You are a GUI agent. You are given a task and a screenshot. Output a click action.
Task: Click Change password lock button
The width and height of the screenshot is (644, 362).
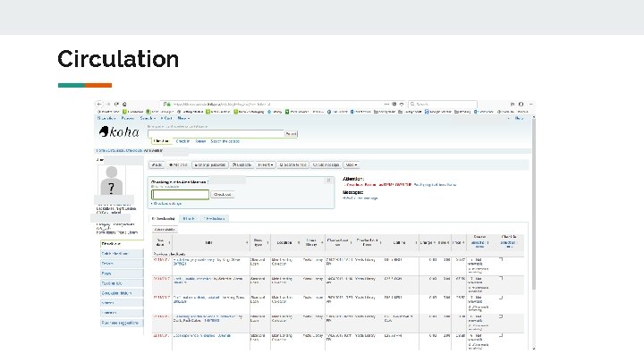[210, 165]
